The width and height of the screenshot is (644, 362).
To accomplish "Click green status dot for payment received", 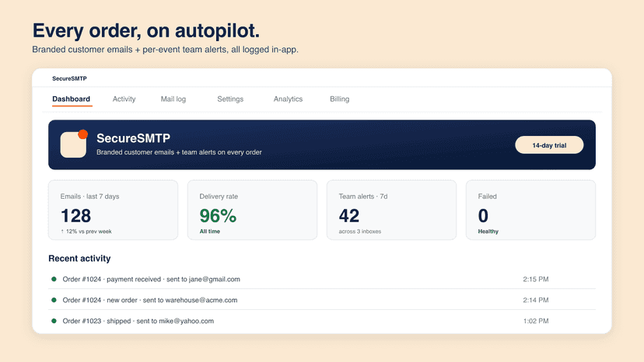I will click(x=54, y=279).
